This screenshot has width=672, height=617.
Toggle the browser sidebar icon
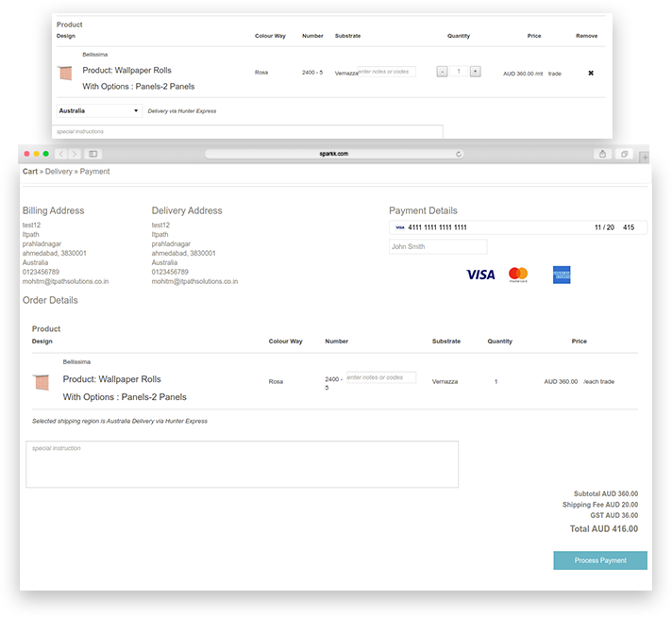93,154
